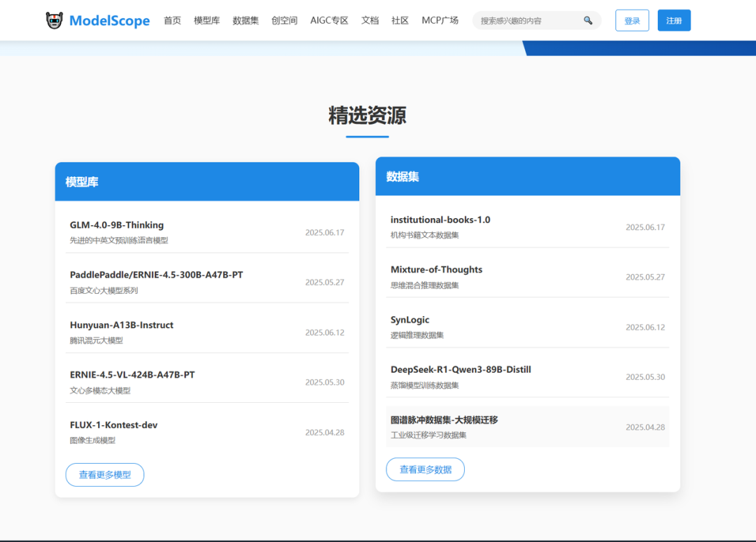Open FLUX-1-Kontest-dev model entry
This screenshot has width=756, height=542.
click(206, 432)
